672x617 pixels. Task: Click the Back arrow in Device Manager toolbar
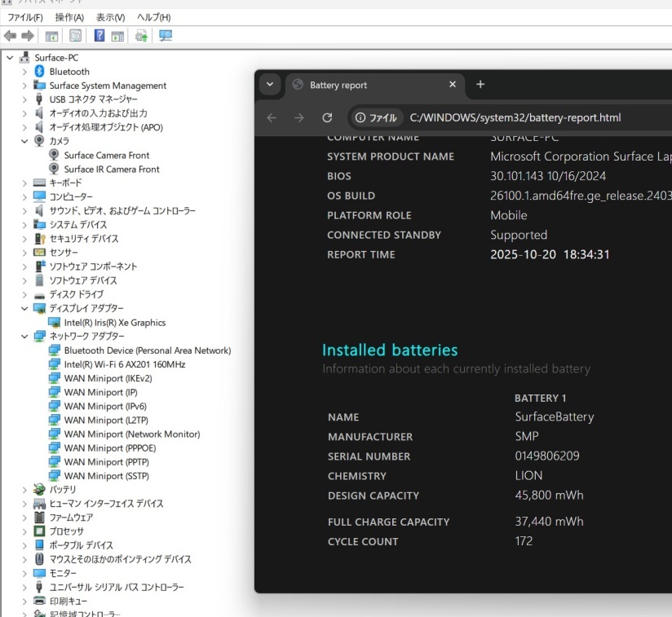pos(10,36)
